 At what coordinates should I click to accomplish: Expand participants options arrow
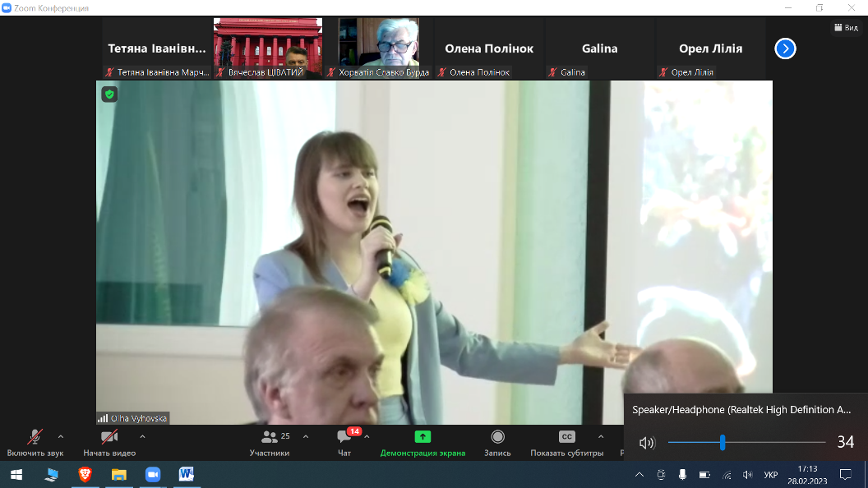click(306, 436)
